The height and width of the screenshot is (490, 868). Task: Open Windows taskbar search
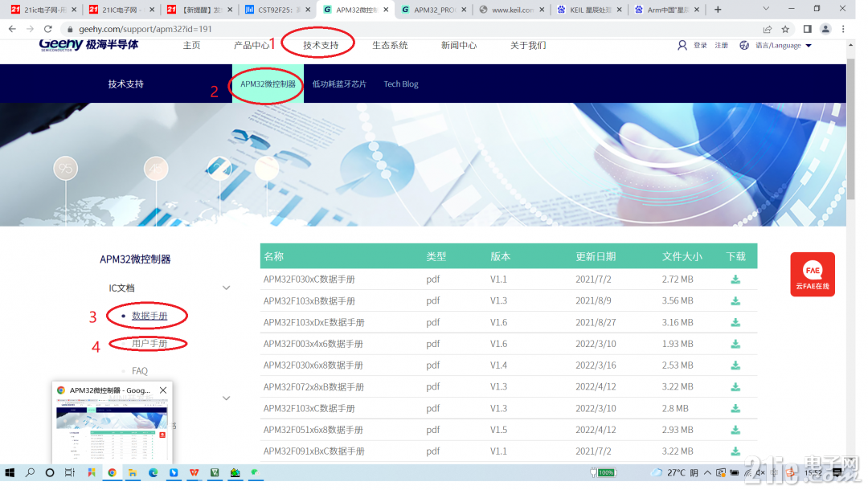[30, 473]
